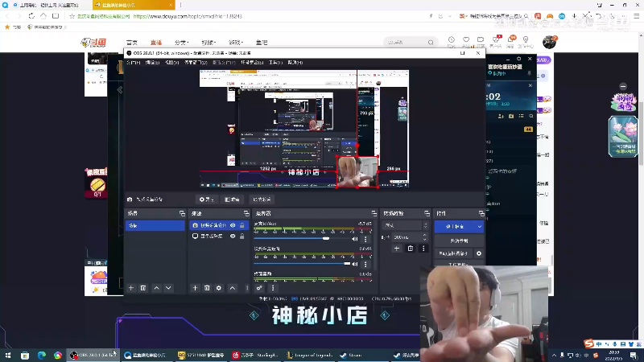Image resolution: width=644 pixels, height=362 pixels.
Task: Remove scene transition with trash icon
Action: tap(411, 249)
